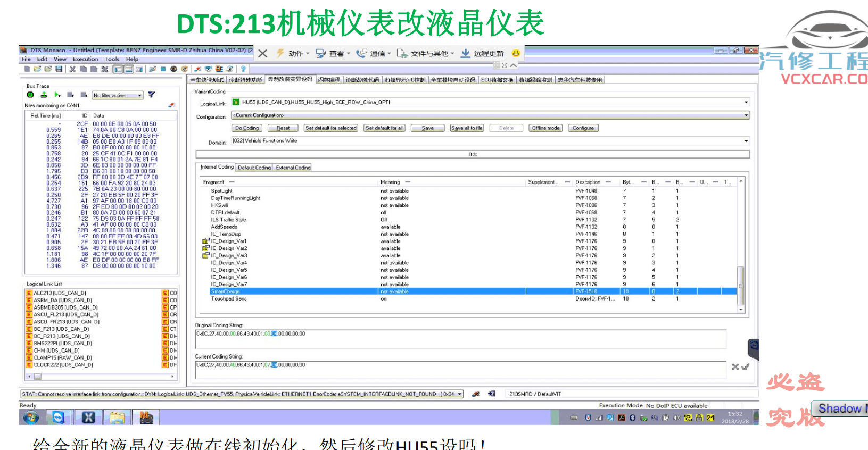Screen dimensions: 868x450
Task: Toggle the first window layout button in toolbar
Action: [x=118, y=69]
